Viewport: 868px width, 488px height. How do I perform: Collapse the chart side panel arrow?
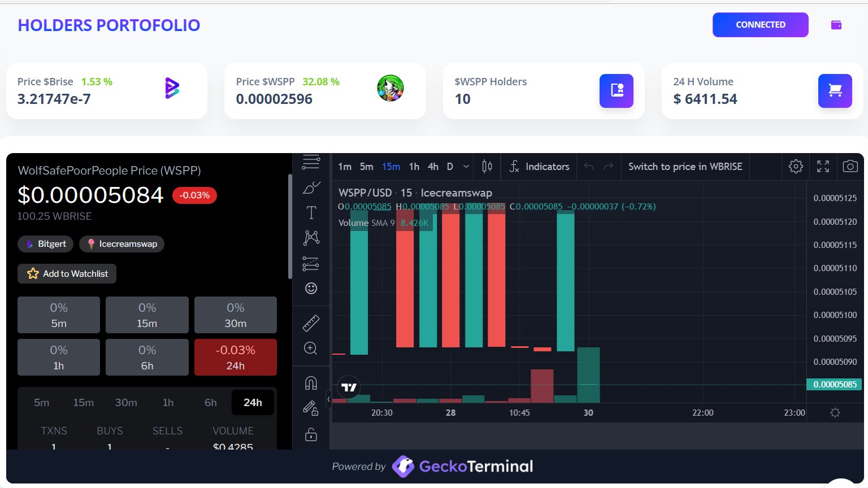(x=329, y=399)
